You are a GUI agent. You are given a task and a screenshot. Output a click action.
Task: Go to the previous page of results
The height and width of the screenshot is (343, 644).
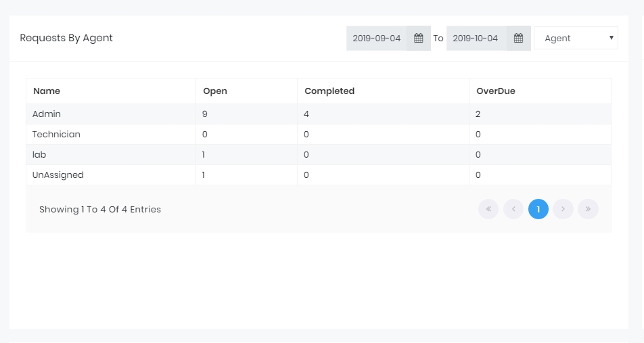513,210
